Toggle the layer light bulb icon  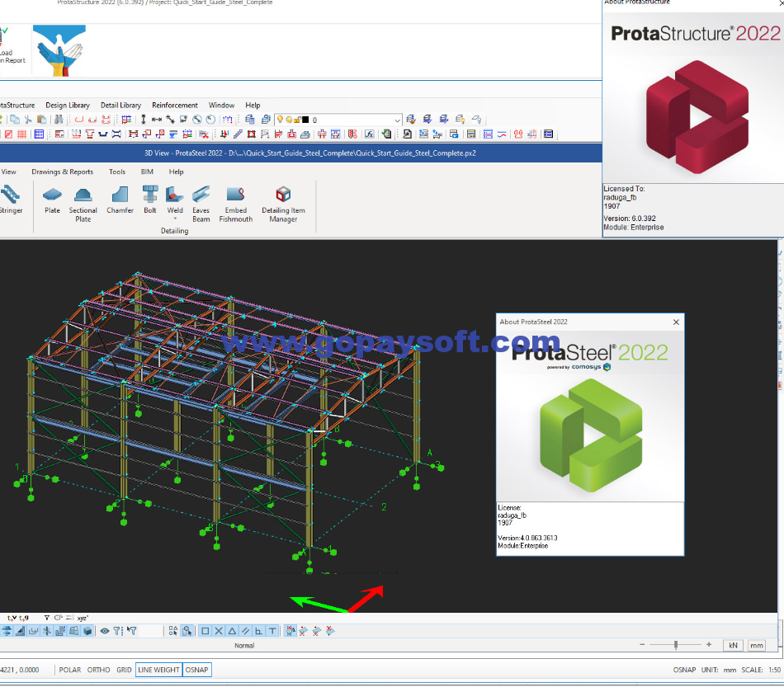coord(280,120)
